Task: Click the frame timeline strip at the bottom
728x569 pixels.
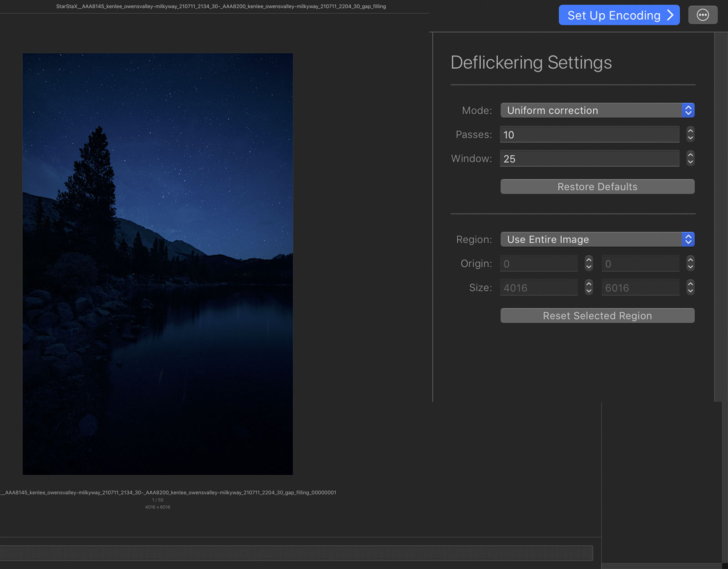Action: 296,553
